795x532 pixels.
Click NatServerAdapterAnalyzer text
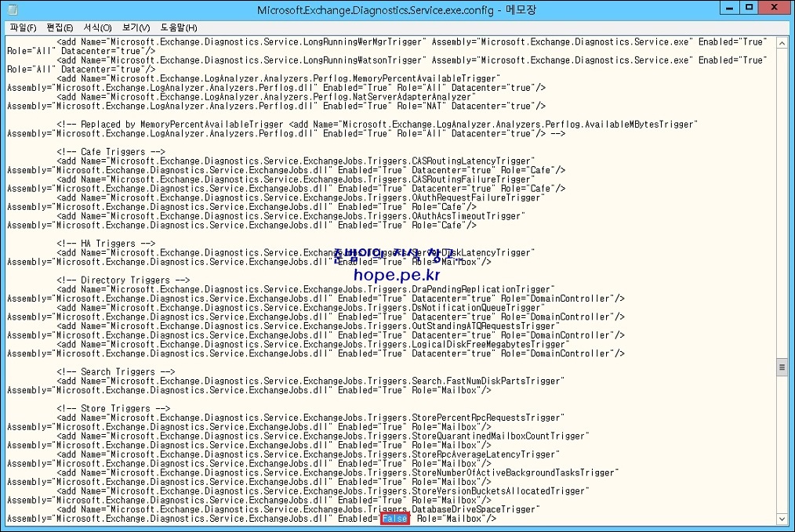[x=412, y=96]
